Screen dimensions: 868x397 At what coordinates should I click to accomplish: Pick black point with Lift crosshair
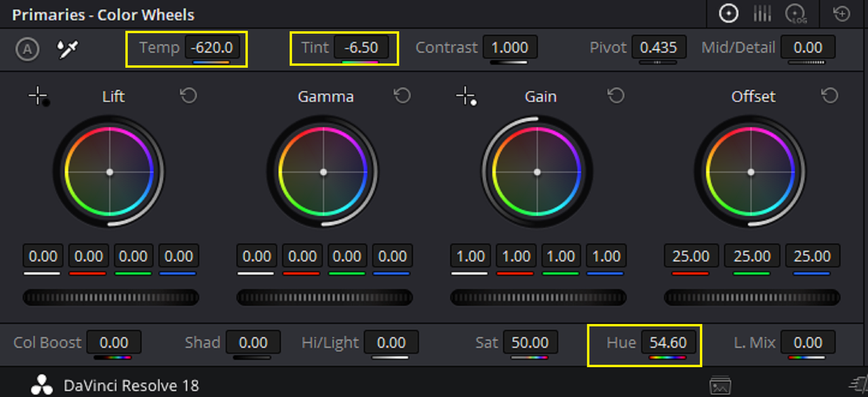point(38,97)
